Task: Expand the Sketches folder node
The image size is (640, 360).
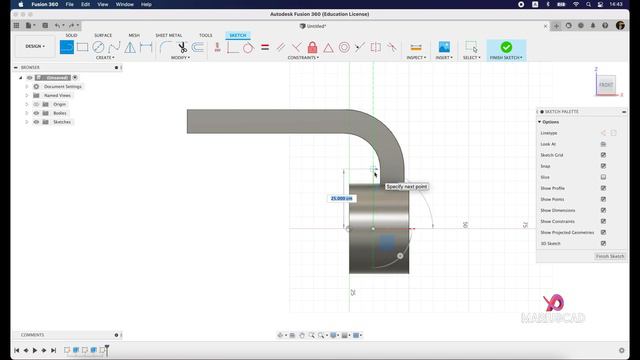Action: (x=27, y=122)
